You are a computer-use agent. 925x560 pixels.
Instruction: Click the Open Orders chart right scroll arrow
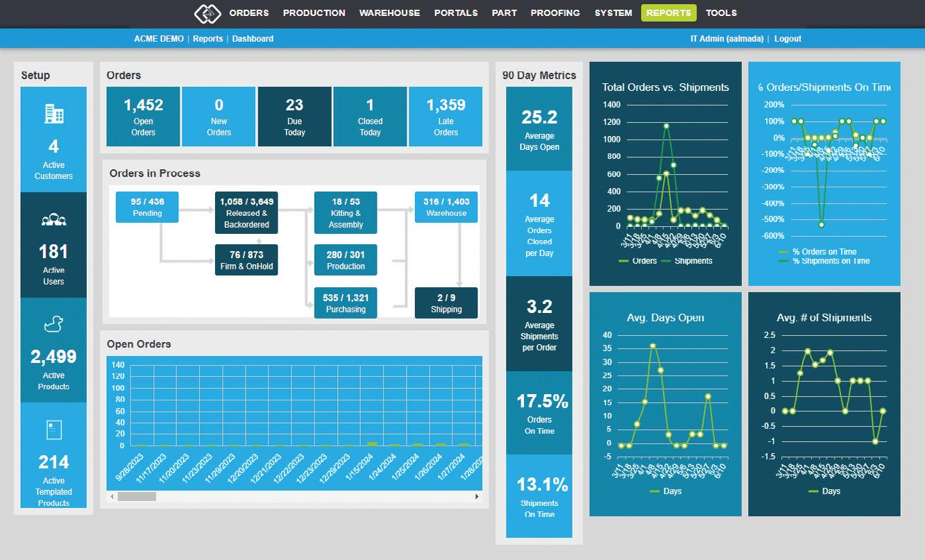pyautogui.click(x=477, y=496)
